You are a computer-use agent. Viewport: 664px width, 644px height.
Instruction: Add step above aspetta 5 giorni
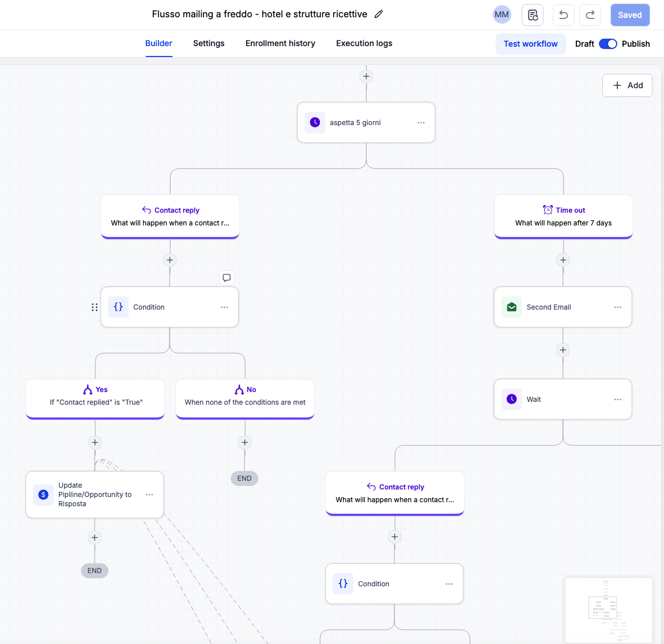click(x=367, y=77)
